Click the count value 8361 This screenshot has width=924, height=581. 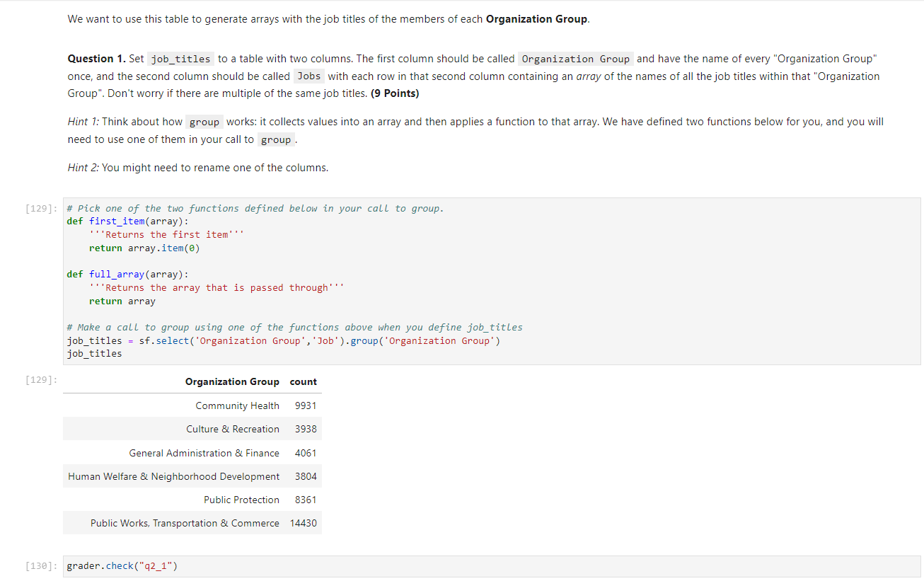point(306,500)
